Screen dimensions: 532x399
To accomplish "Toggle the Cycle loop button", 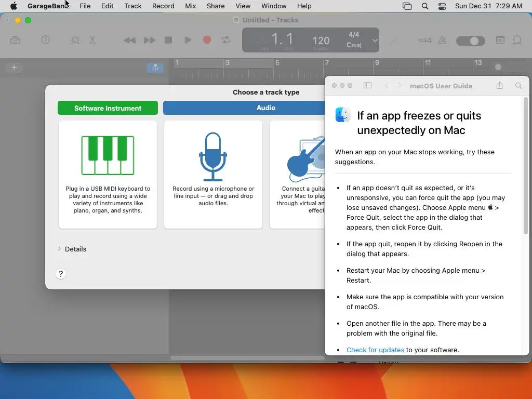I will 226,40.
